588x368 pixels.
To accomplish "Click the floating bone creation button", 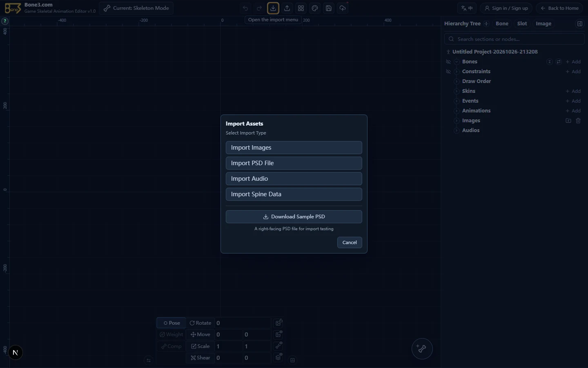I will point(422,349).
